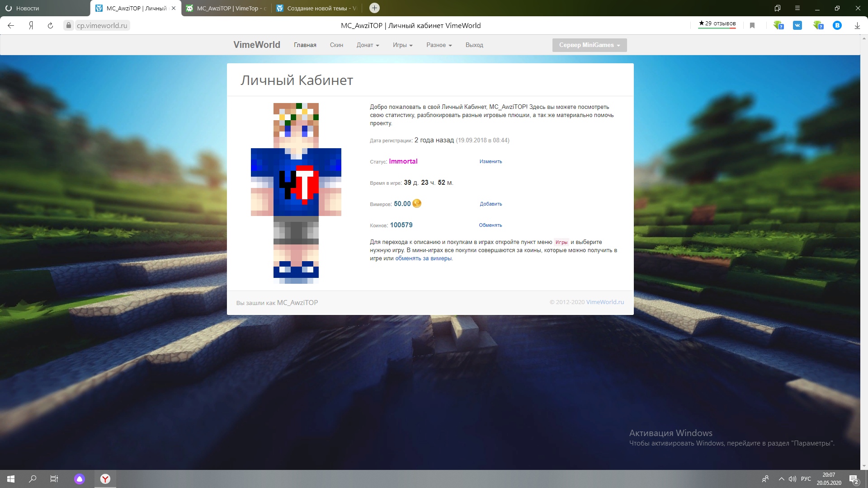Open the 29 отзывов site reviews badge
Screen dimensions: 868x488
(717, 24)
